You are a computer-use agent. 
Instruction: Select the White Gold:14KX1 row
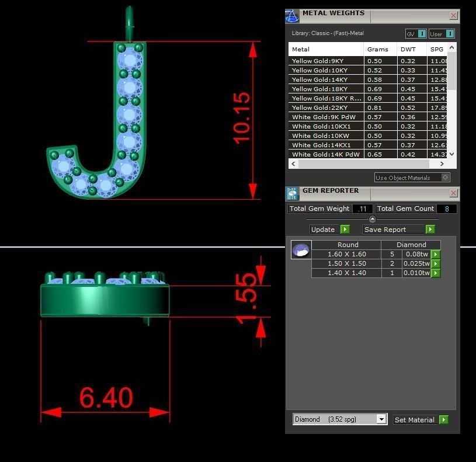click(367, 145)
